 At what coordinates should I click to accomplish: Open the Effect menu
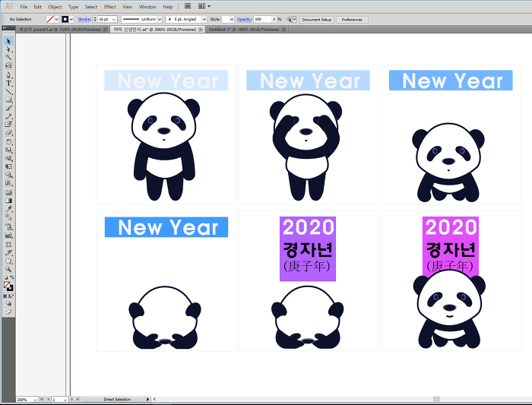coord(110,6)
